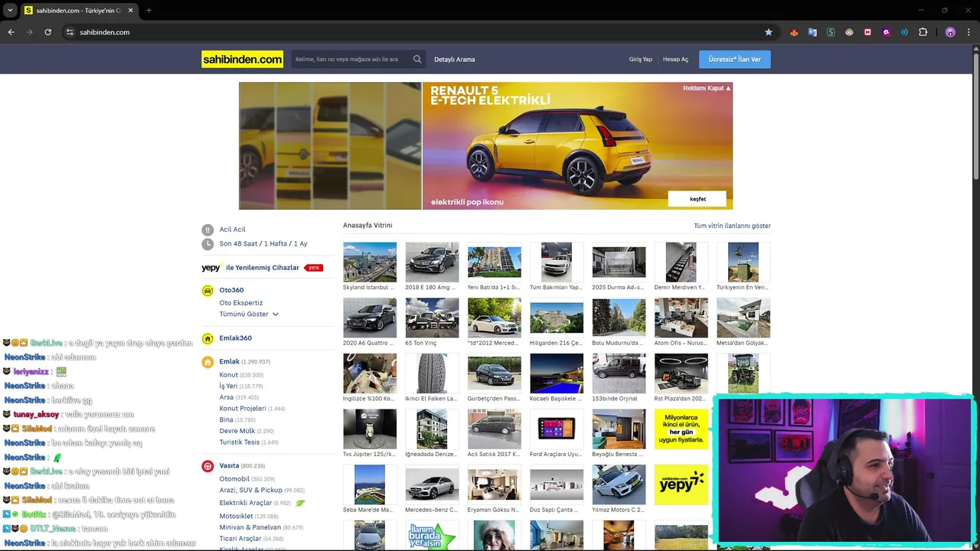Open the İş Yeri category
This screenshot has height=551, width=980.
click(228, 386)
